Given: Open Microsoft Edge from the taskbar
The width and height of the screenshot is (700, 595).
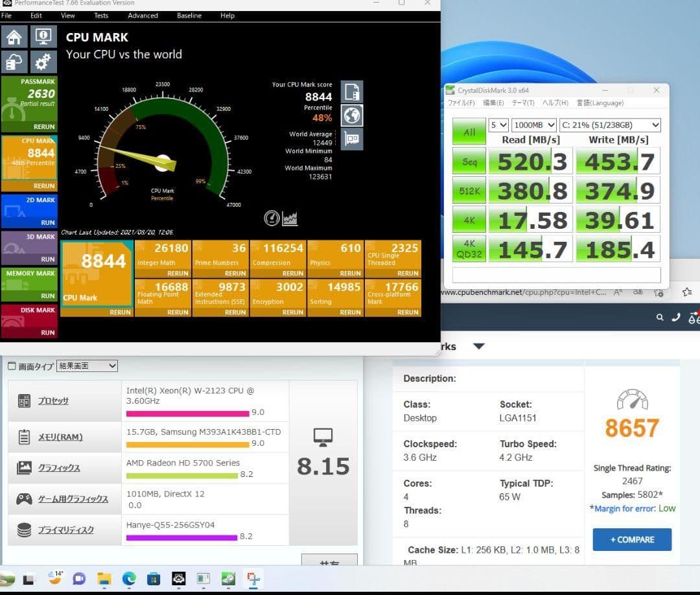Looking at the screenshot, I should pos(129,578).
